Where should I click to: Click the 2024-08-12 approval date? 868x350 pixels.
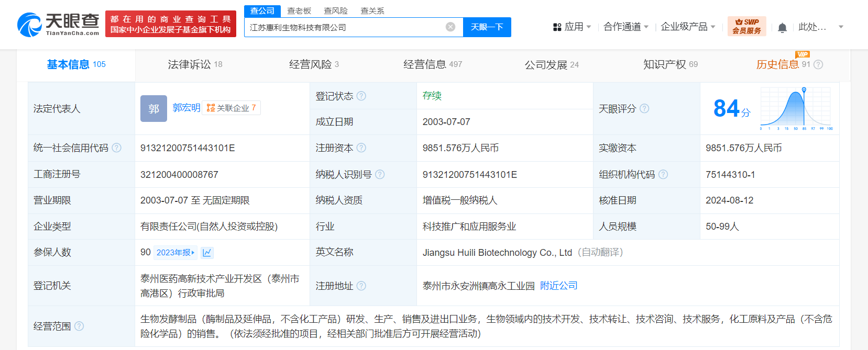[729, 200]
